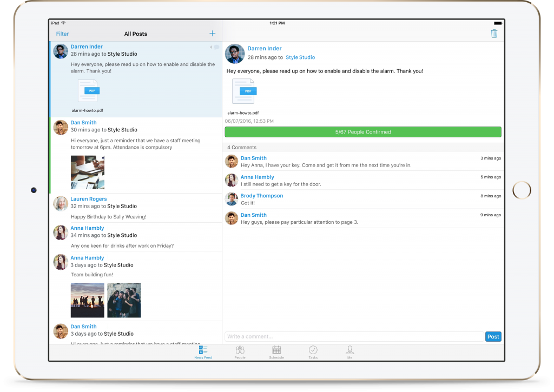This screenshot has width=554, height=392.
Task: Open the sunset silhouette team building photo
Action: pos(88,300)
